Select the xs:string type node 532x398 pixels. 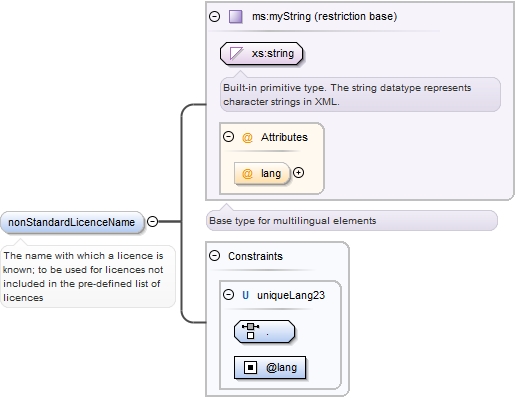(261, 54)
